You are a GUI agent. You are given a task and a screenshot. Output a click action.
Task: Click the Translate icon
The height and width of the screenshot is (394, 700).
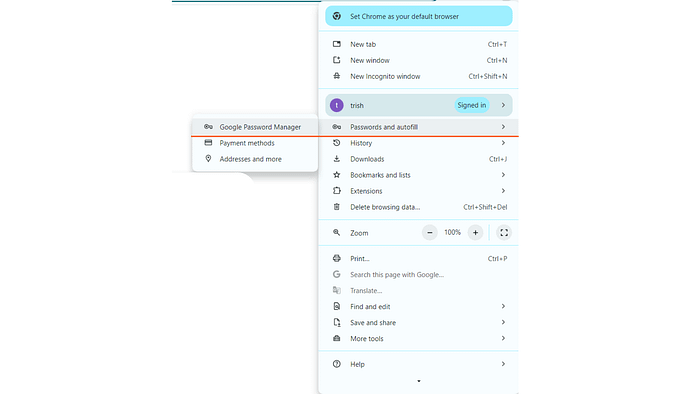pyautogui.click(x=337, y=290)
